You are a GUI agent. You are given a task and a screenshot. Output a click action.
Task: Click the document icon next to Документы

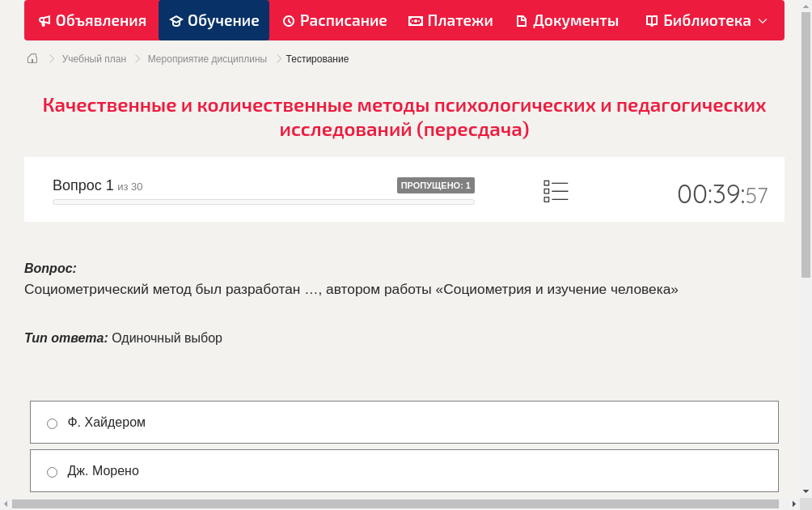click(x=522, y=20)
